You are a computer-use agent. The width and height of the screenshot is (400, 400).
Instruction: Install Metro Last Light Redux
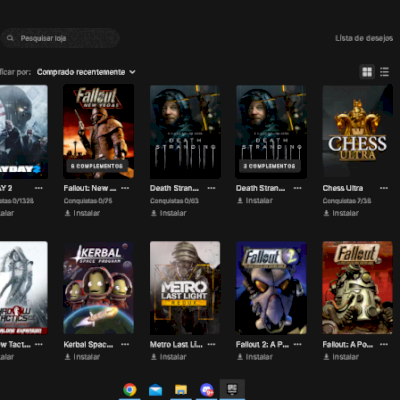168,357
